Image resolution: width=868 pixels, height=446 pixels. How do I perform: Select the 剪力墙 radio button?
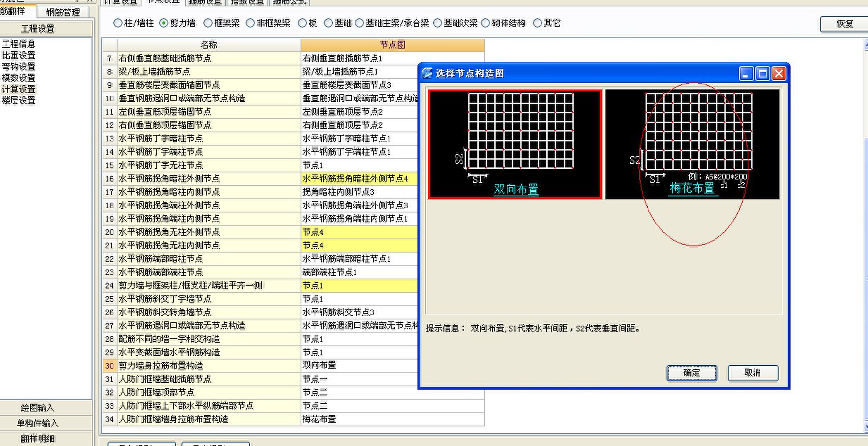[x=164, y=23]
